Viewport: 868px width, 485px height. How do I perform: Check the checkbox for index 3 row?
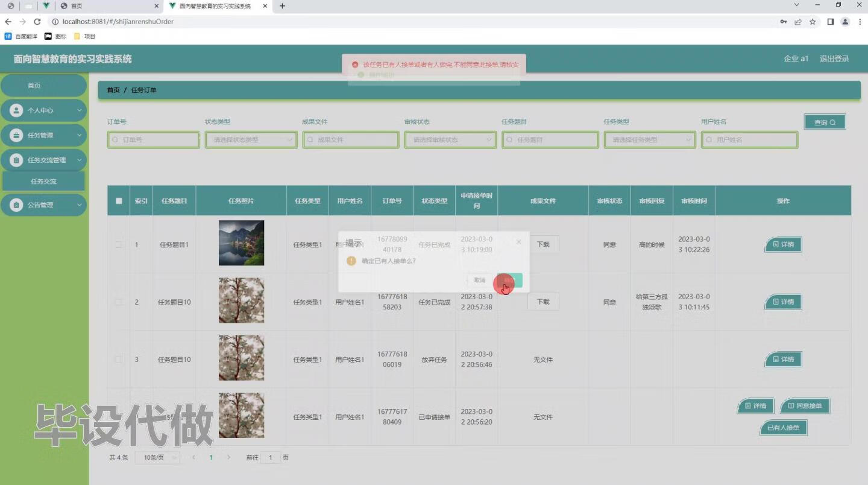pos(119,359)
